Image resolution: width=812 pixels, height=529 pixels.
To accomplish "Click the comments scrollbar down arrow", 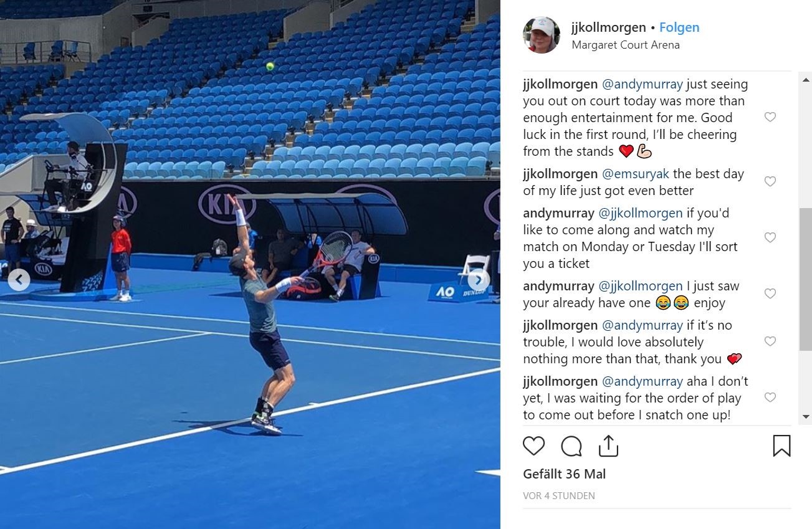I will tap(806, 417).
